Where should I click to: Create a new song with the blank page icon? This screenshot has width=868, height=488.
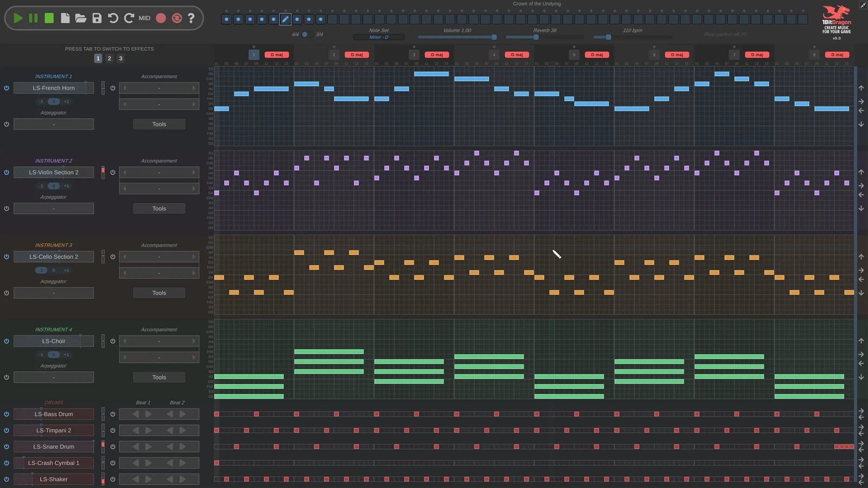pos(65,18)
